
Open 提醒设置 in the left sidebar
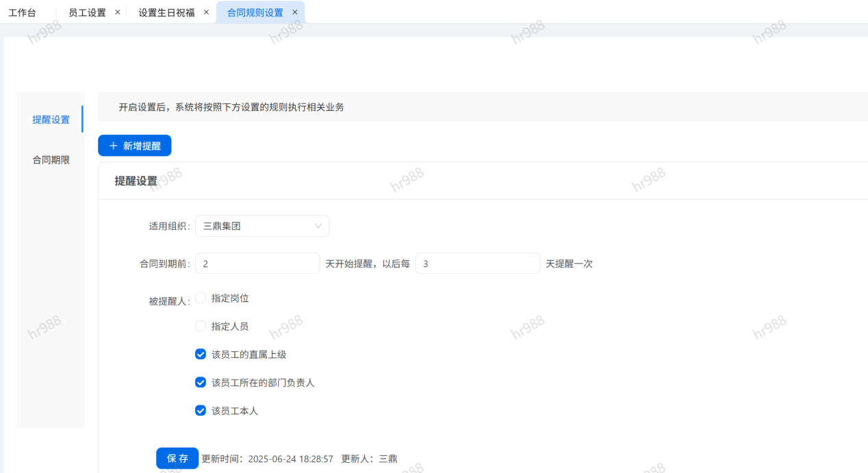[x=51, y=120]
